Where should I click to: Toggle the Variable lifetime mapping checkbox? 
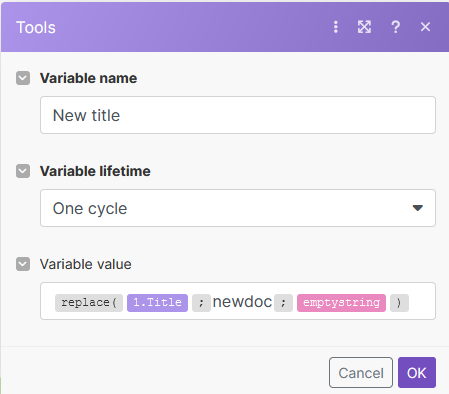click(23, 171)
